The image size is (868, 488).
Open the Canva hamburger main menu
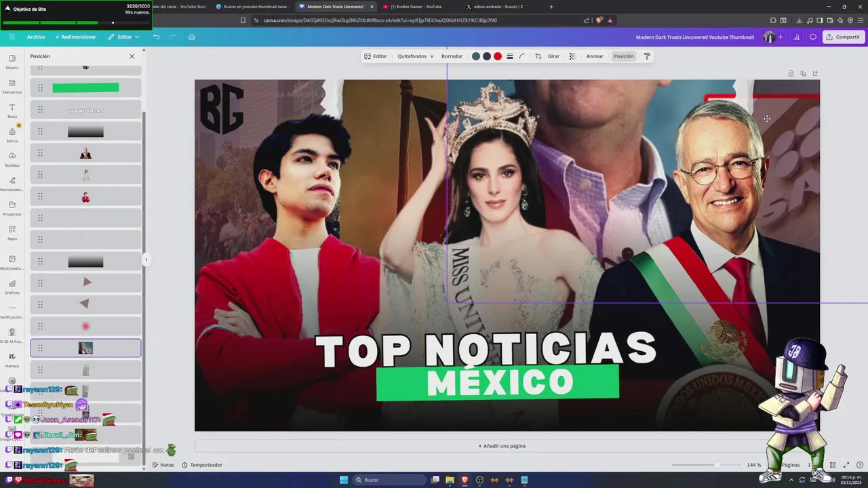tap(12, 37)
